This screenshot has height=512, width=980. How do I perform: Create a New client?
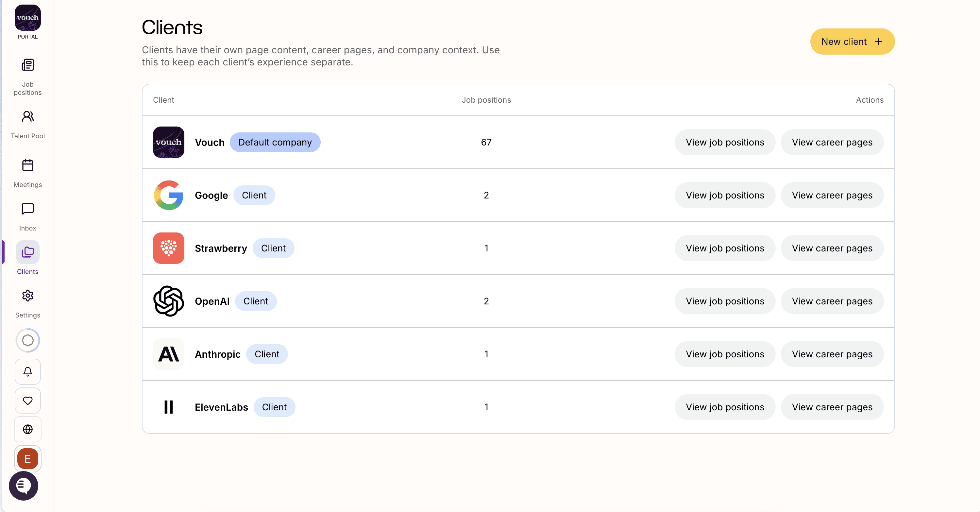point(852,42)
